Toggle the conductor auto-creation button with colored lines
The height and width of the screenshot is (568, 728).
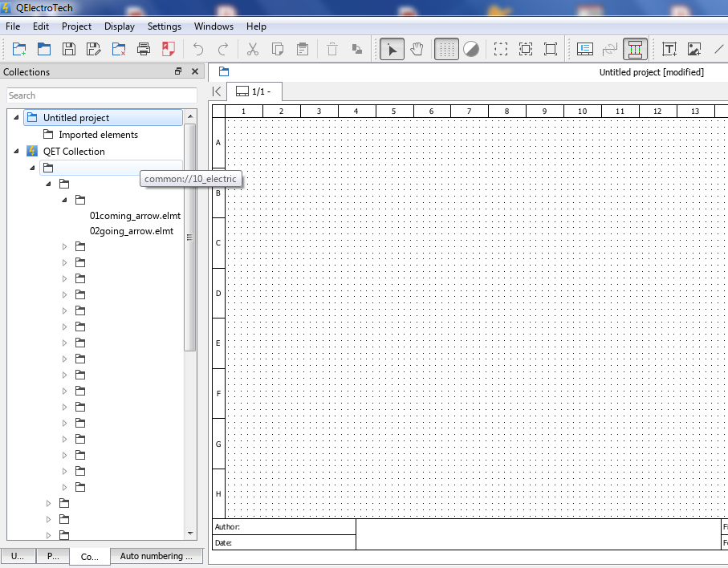point(635,49)
